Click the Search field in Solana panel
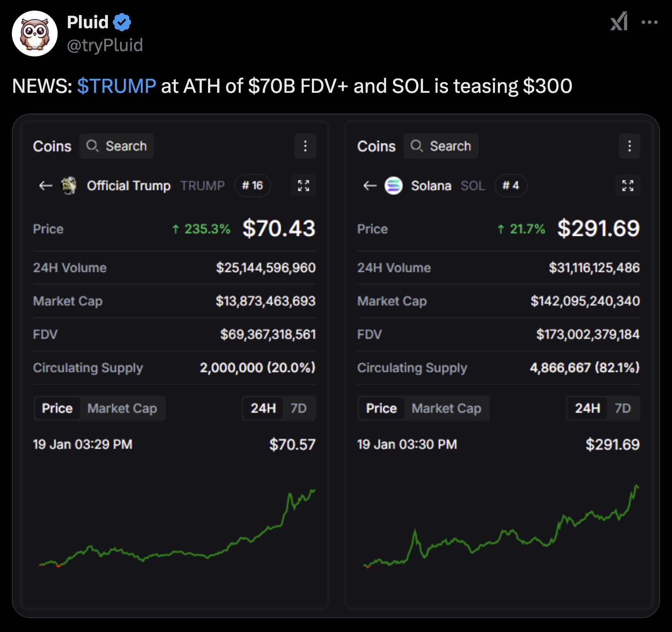The image size is (672, 632). (x=441, y=146)
